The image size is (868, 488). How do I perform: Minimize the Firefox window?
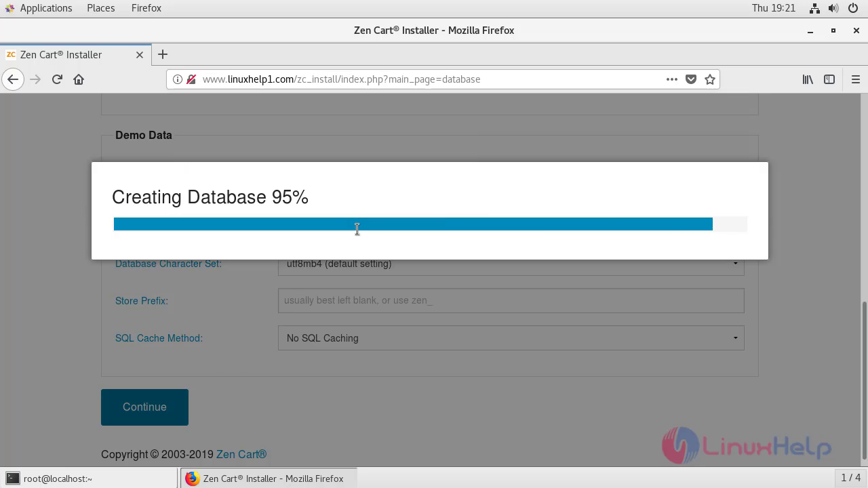tap(810, 30)
